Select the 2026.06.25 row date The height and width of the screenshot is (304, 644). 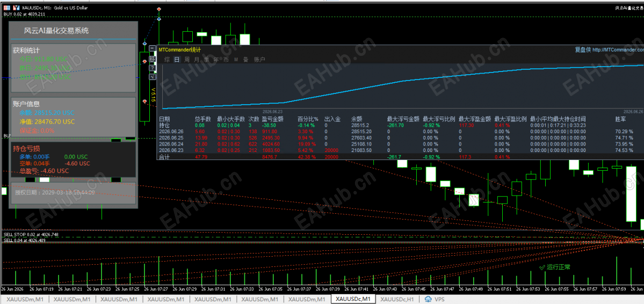(171, 137)
